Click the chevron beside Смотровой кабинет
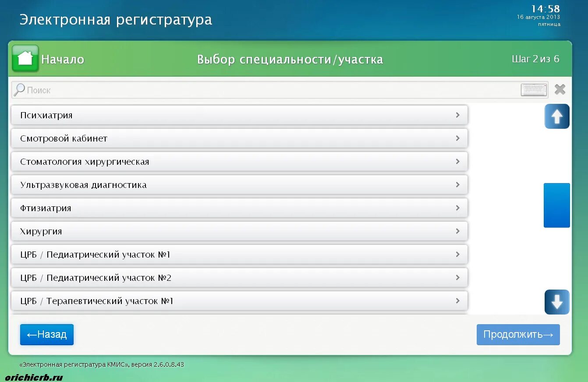Screen dimensions: 588x382 point(458,138)
